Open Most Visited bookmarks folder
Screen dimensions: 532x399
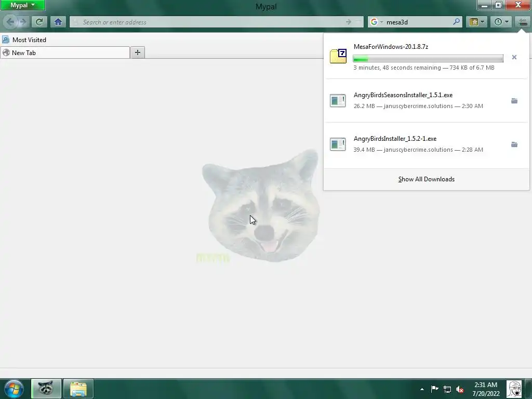pos(24,39)
